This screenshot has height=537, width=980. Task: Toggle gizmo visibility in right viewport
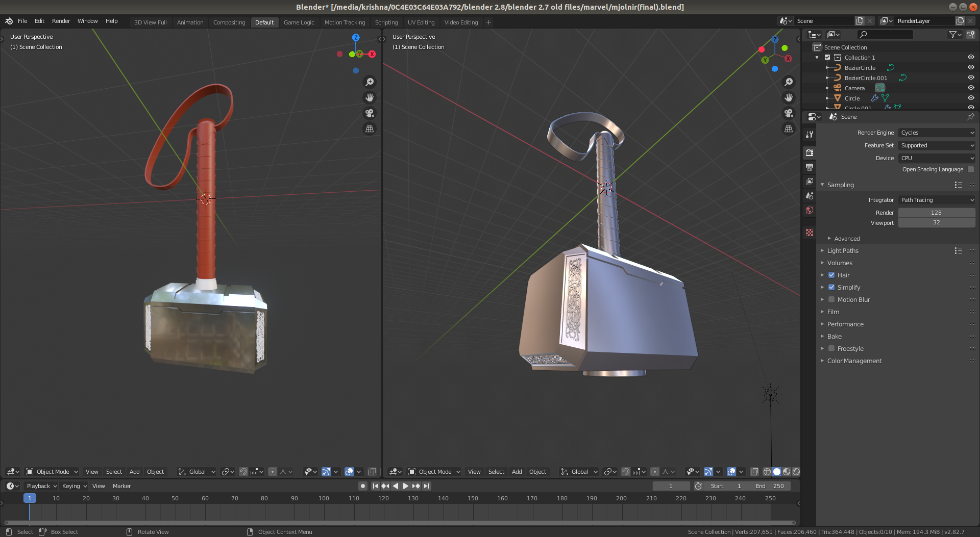pyautogui.click(x=708, y=472)
